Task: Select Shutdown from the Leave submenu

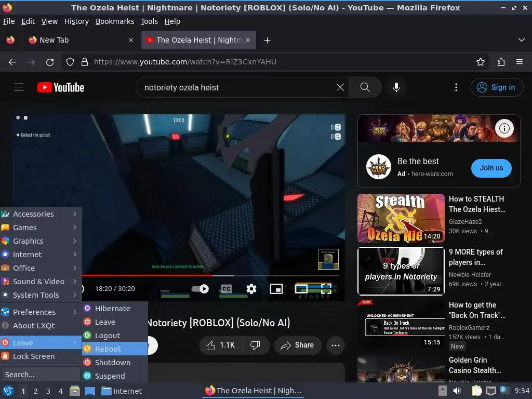Action: [115, 362]
